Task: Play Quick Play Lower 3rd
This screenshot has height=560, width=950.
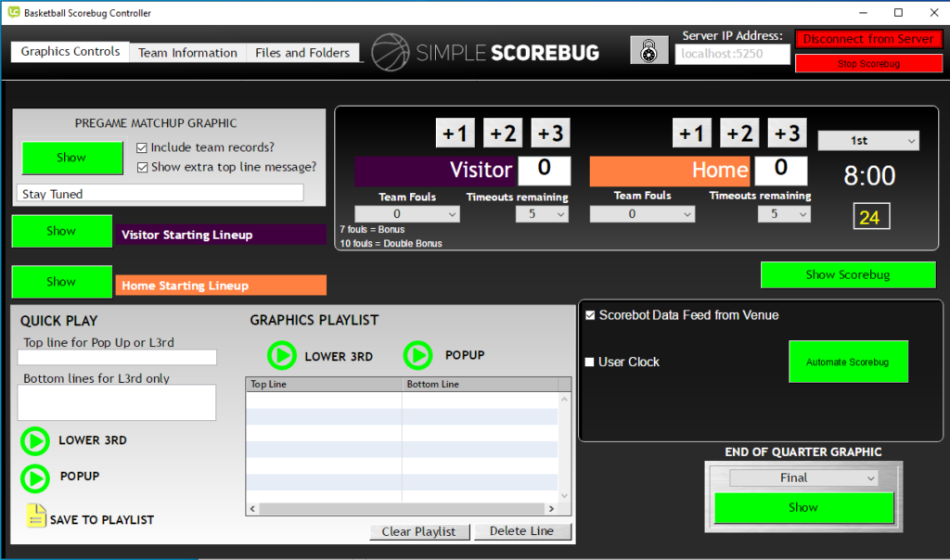Action: point(35,441)
